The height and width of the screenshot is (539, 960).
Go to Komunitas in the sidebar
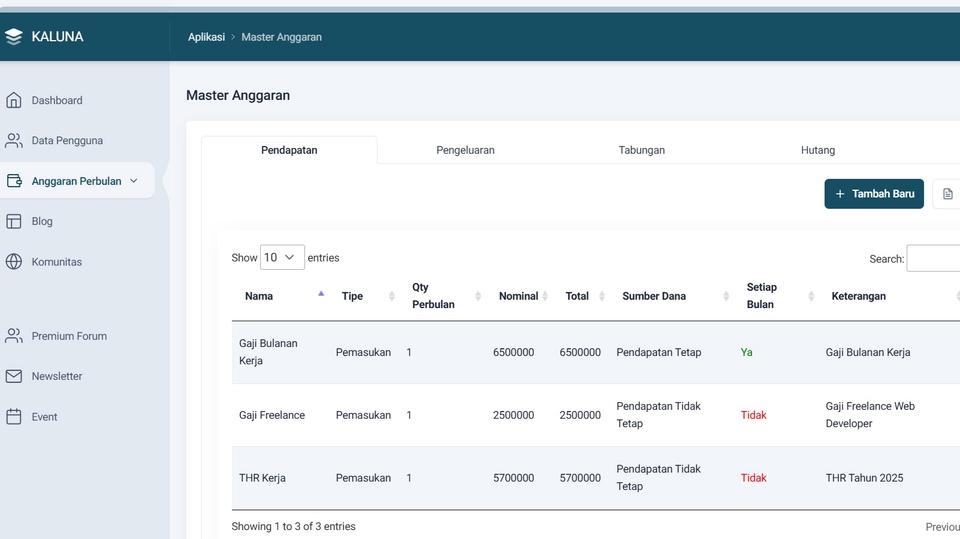57,262
